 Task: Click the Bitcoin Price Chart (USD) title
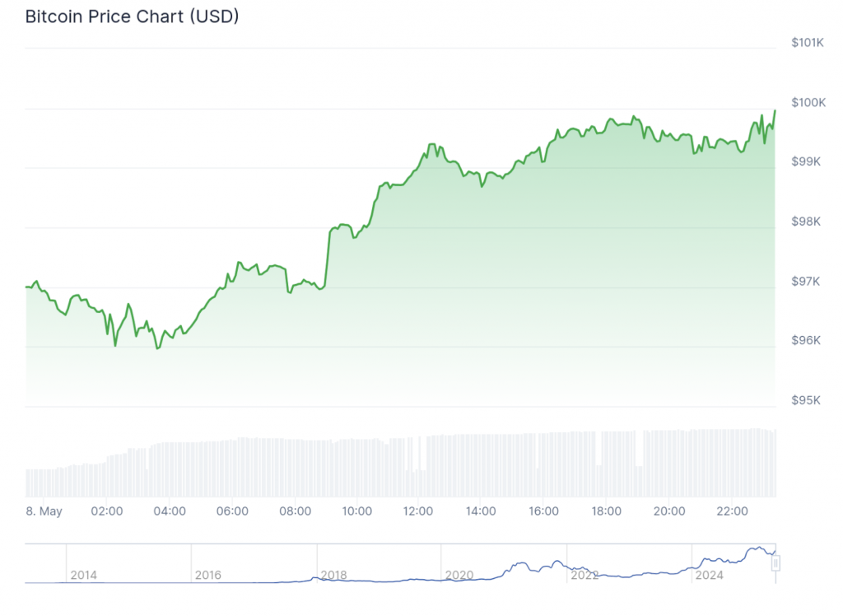(x=132, y=16)
